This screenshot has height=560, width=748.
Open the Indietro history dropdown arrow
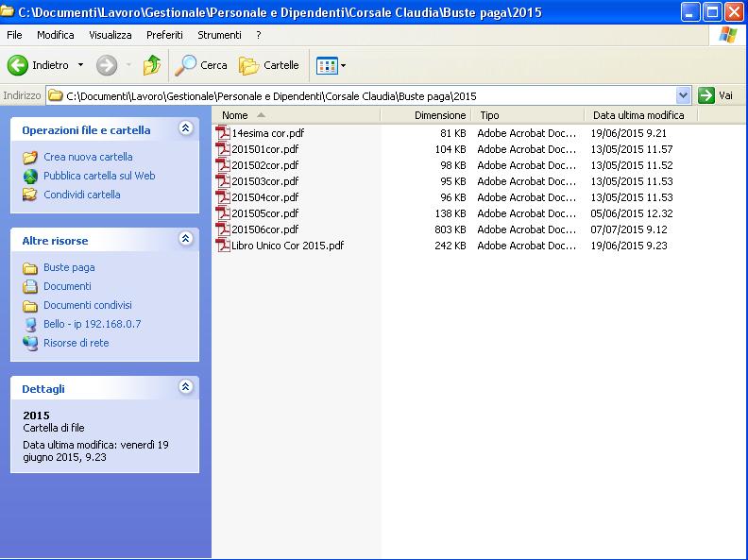(80, 65)
